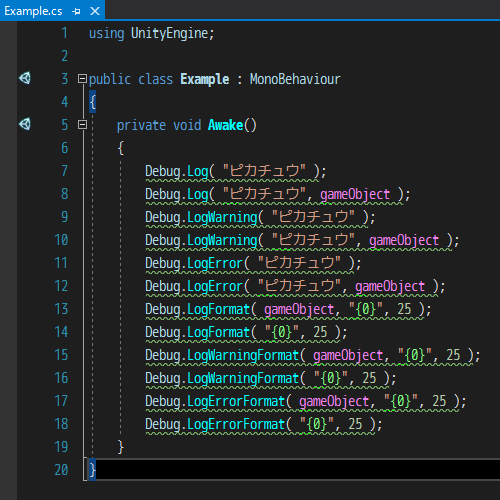Toggle the pin icon on Example.cs tab
This screenshot has width=500, height=500.
76,11
